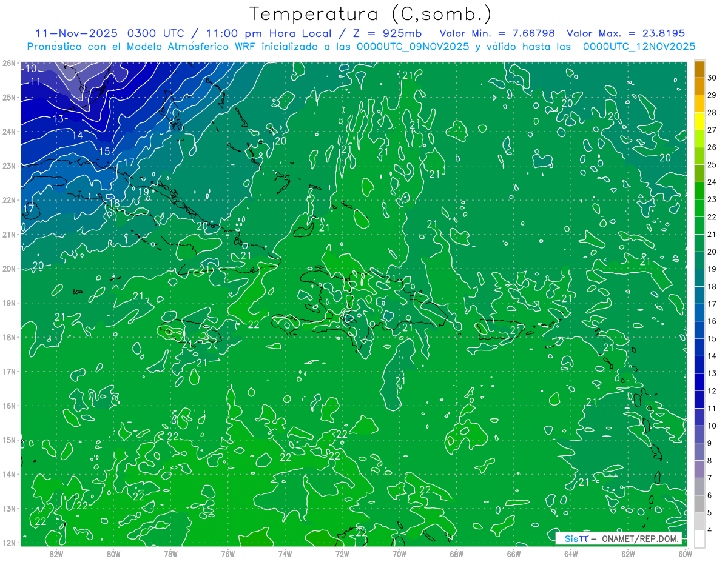This screenshot has width=728, height=562.
Task: Click the 13N latitude axis label
Action: tap(8, 509)
